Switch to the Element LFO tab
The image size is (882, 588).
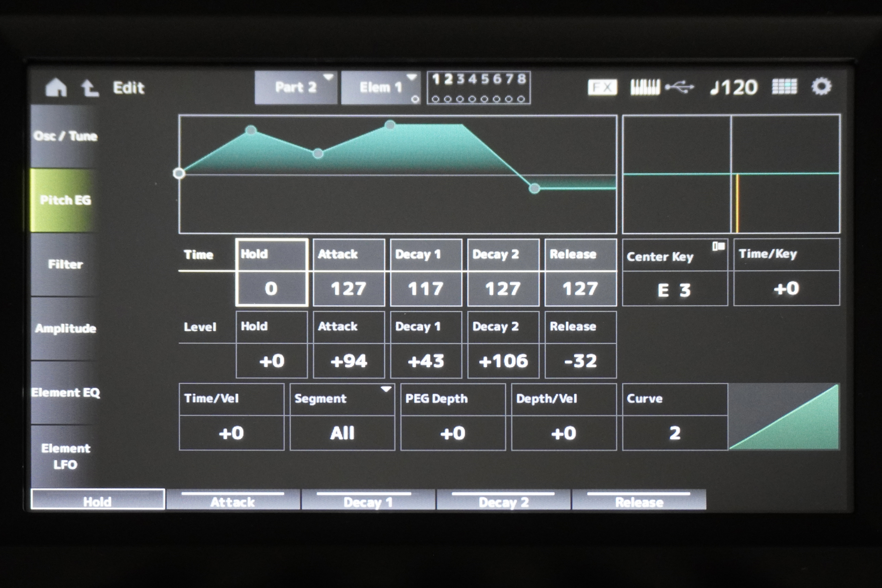pyautogui.click(x=65, y=456)
